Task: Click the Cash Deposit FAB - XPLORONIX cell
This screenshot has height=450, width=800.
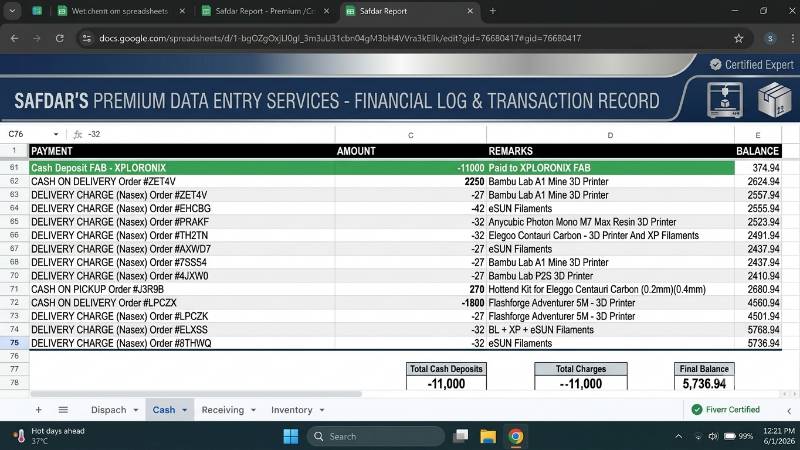Action: click(182, 168)
